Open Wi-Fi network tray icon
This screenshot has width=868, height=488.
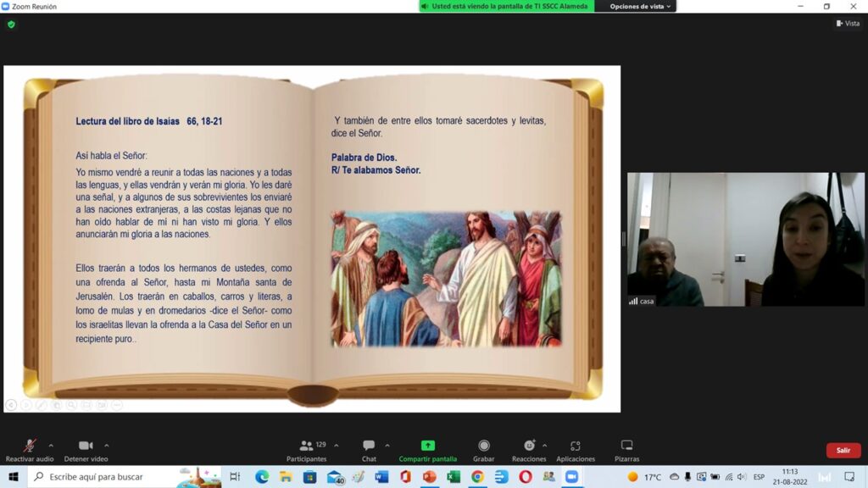pyautogui.click(x=729, y=476)
